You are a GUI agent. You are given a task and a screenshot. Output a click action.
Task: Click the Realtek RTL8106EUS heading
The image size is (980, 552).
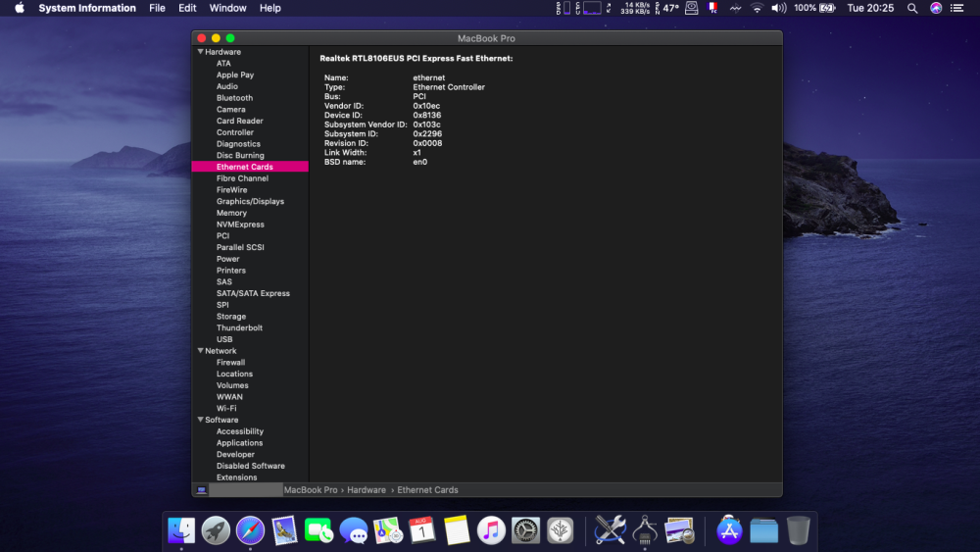[416, 58]
